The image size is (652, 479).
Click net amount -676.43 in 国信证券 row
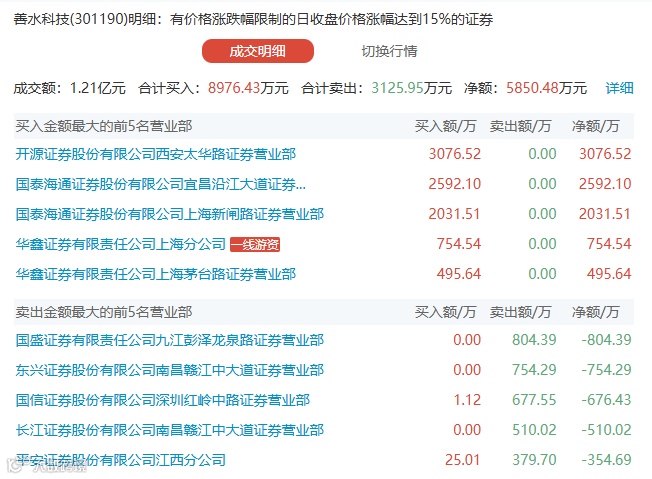606,400
